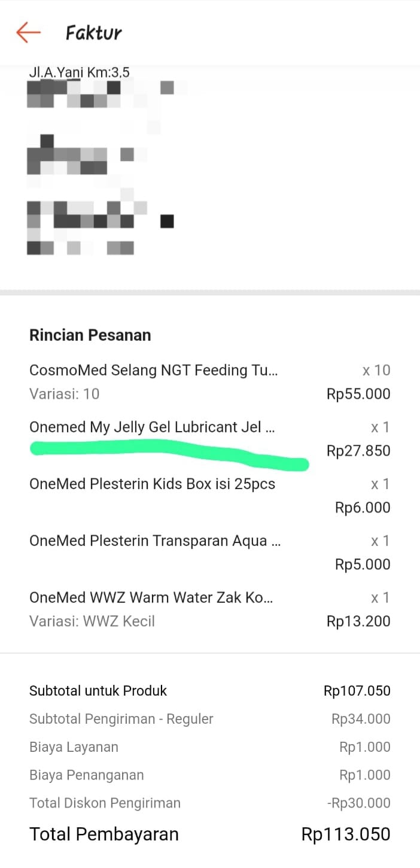Tap the Rincian Pesanan heading

click(x=90, y=335)
